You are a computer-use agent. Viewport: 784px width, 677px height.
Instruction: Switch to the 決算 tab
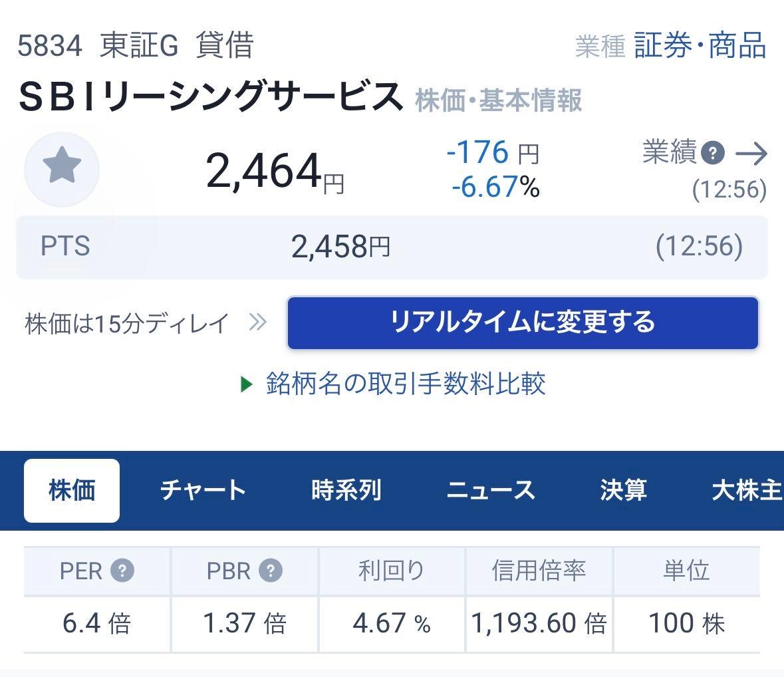(624, 490)
